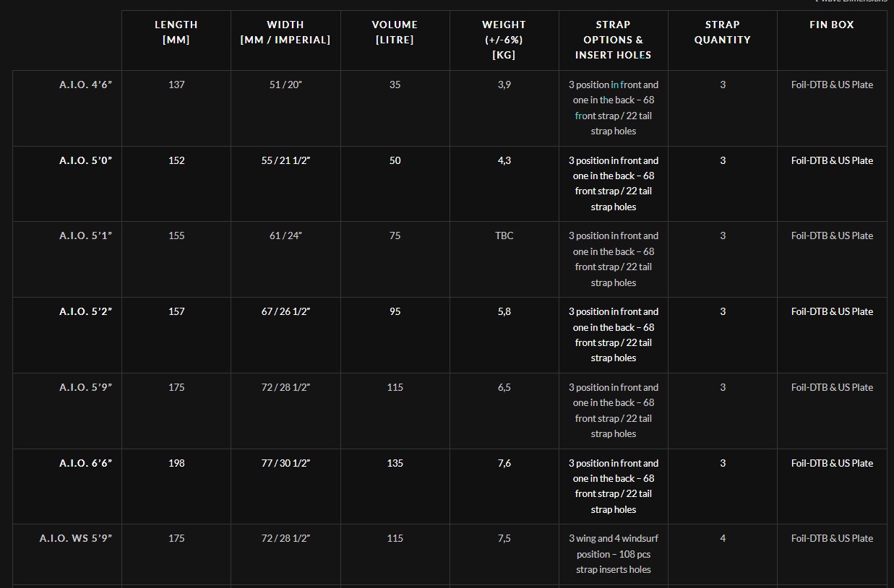This screenshot has width=894, height=588.
Task: Click the WIDTH [MM / IMPERIAL] column header
Action: point(285,32)
